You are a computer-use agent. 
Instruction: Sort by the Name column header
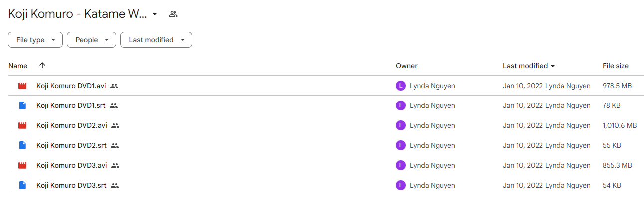pyautogui.click(x=18, y=66)
